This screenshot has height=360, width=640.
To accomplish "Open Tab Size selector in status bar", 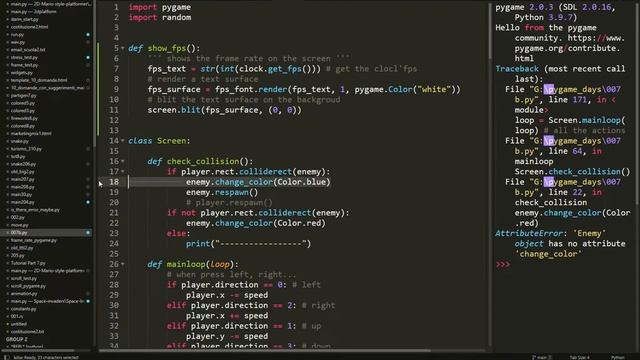I will pos(580,357).
